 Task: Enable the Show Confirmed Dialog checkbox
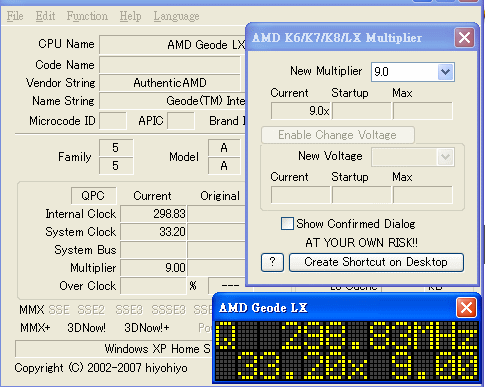coord(287,224)
